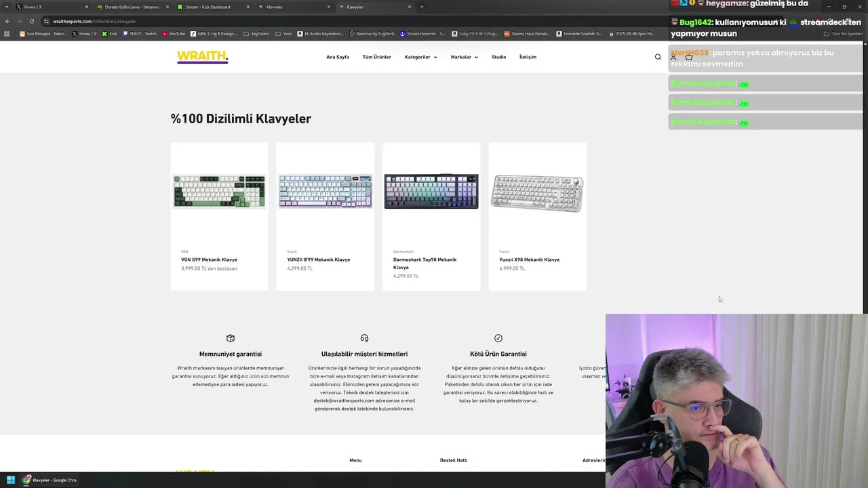Viewport: 868px width, 488px height.
Task: Open Focusrite Scarlett bookmark
Action: (x=579, y=33)
